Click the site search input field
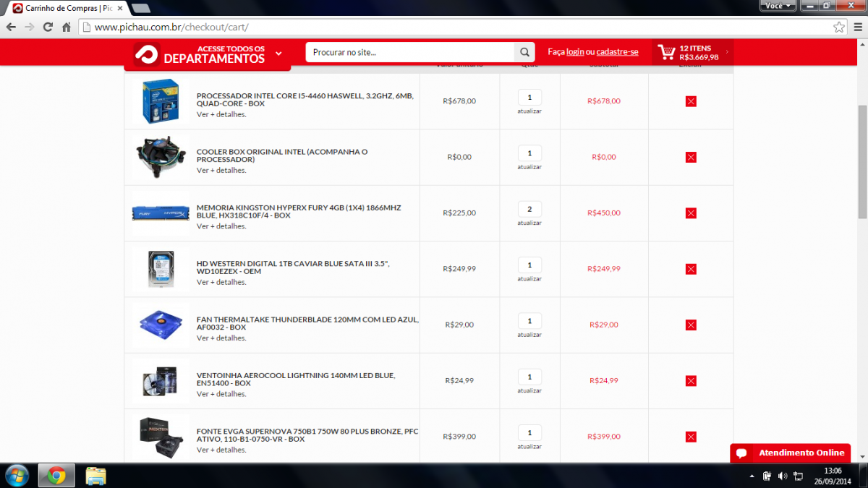 point(410,52)
